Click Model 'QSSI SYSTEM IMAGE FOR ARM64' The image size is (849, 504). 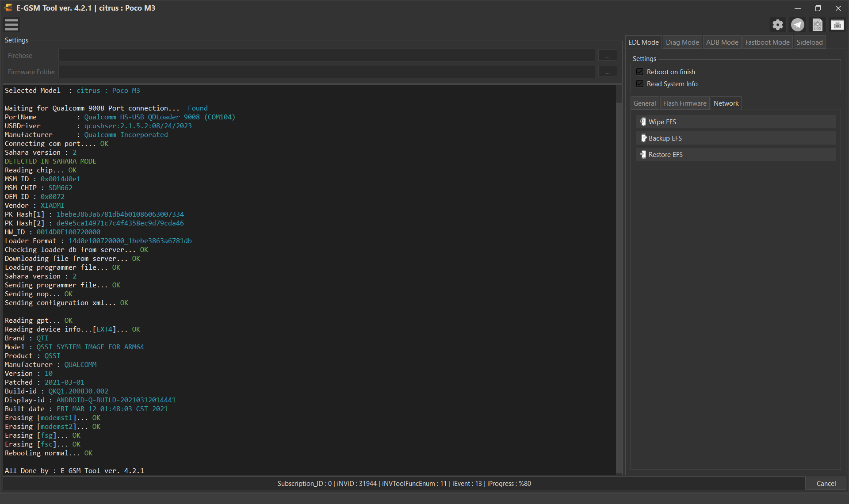click(x=90, y=347)
